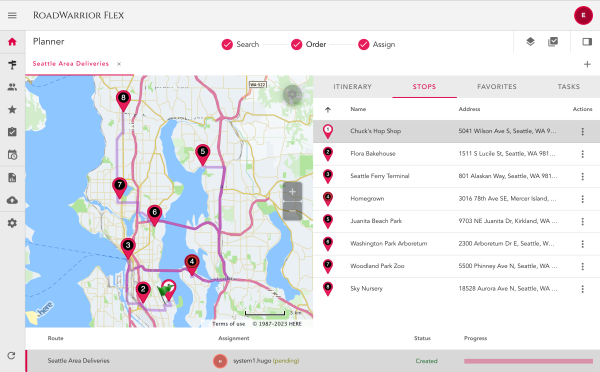Open the schedule calendar sidebar icon
600x372 pixels.
click(x=12, y=155)
